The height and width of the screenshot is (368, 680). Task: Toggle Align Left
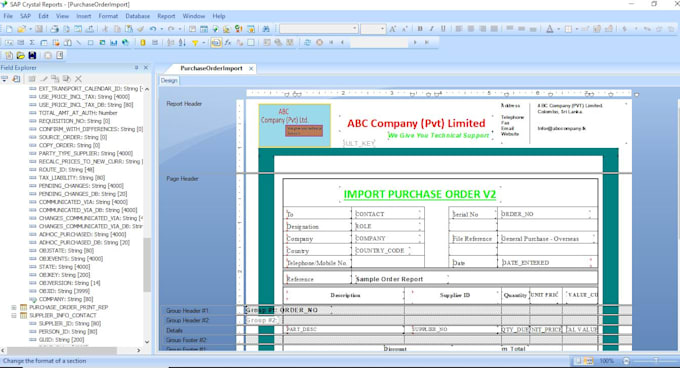pyautogui.click(x=459, y=29)
